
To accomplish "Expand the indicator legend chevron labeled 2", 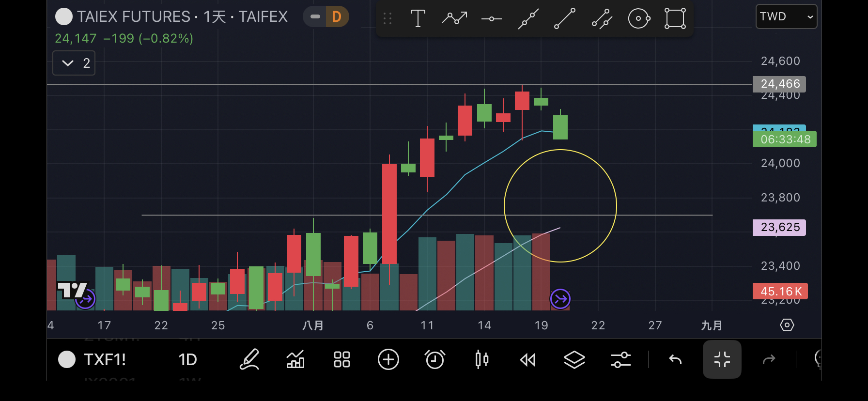I will [x=74, y=63].
